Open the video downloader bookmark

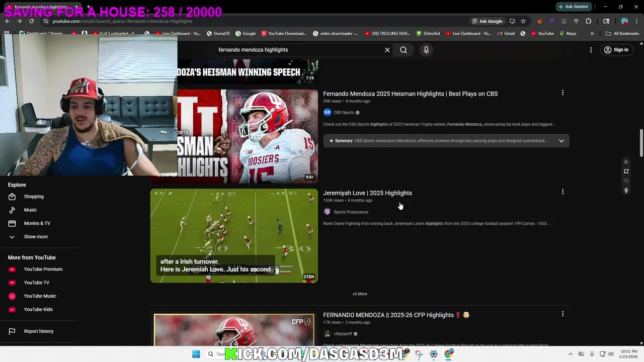336,34
